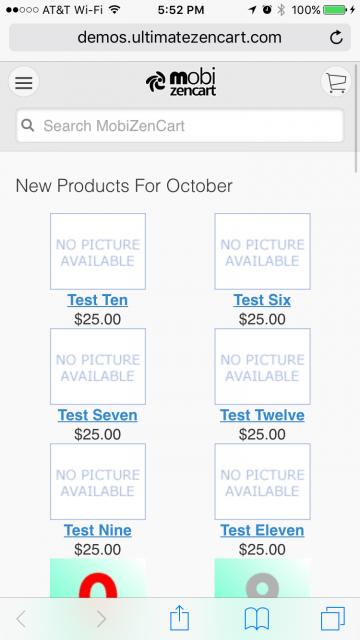Open the hamburger menu
The image size is (360, 640).
pyautogui.click(x=24, y=82)
